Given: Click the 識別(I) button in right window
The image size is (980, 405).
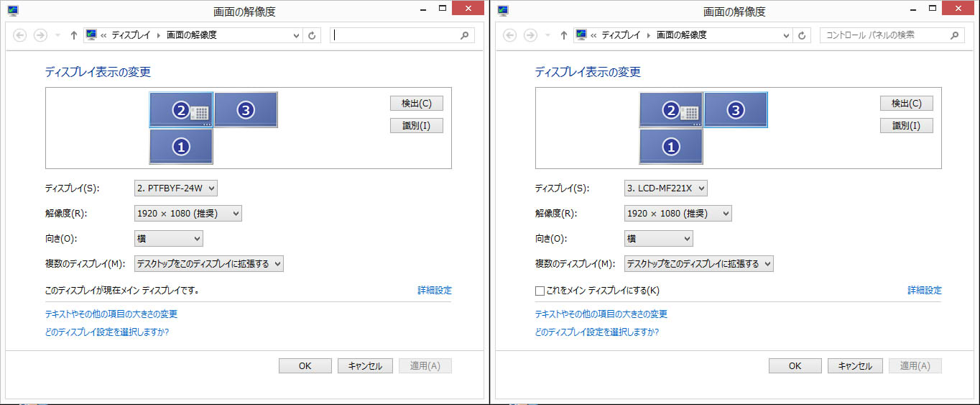Looking at the screenshot, I should coord(906,126).
